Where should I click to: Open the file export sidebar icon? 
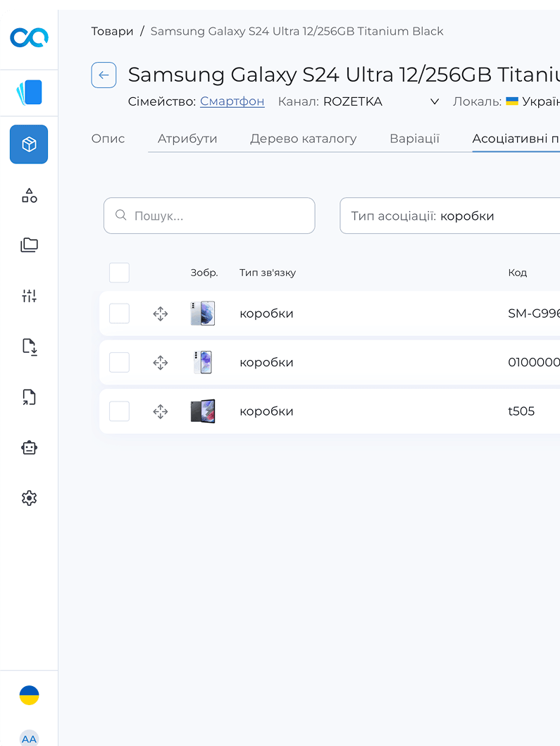tap(29, 397)
